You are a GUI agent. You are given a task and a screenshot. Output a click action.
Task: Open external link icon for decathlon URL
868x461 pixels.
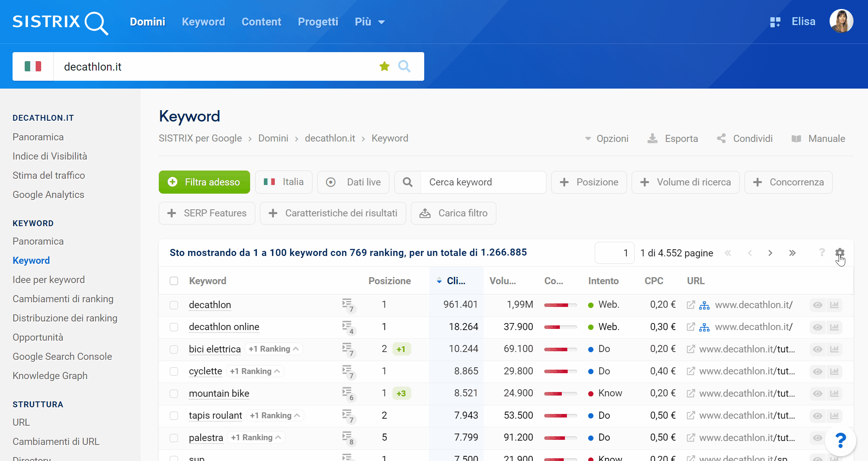click(x=691, y=305)
